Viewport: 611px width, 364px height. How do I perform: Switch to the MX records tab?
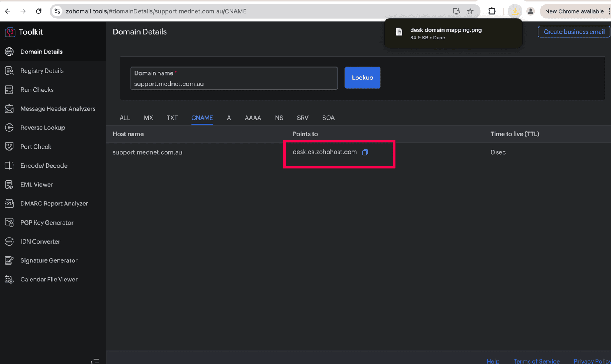(x=148, y=118)
